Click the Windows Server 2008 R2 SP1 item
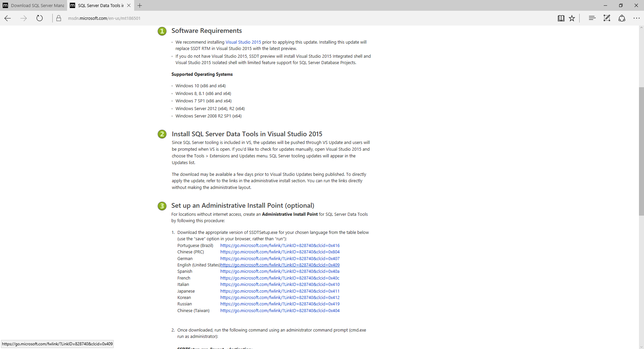644x349 pixels. (x=209, y=116)
